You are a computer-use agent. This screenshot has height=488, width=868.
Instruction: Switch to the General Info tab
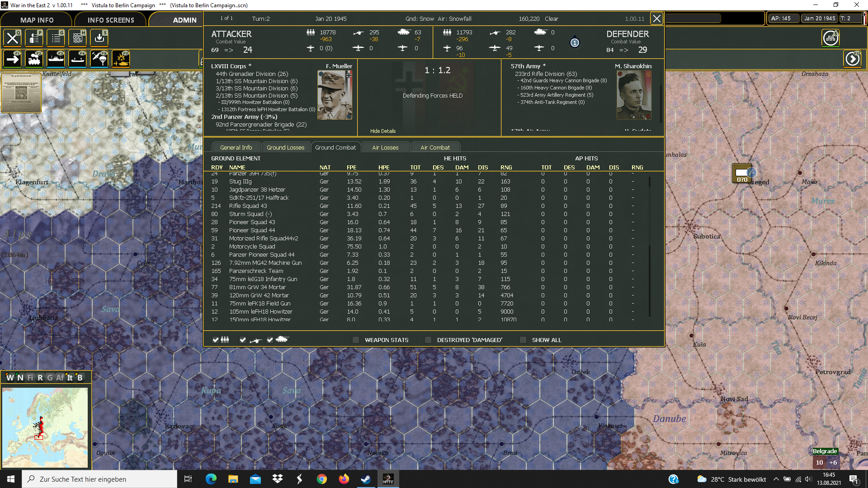coord(236,147)
